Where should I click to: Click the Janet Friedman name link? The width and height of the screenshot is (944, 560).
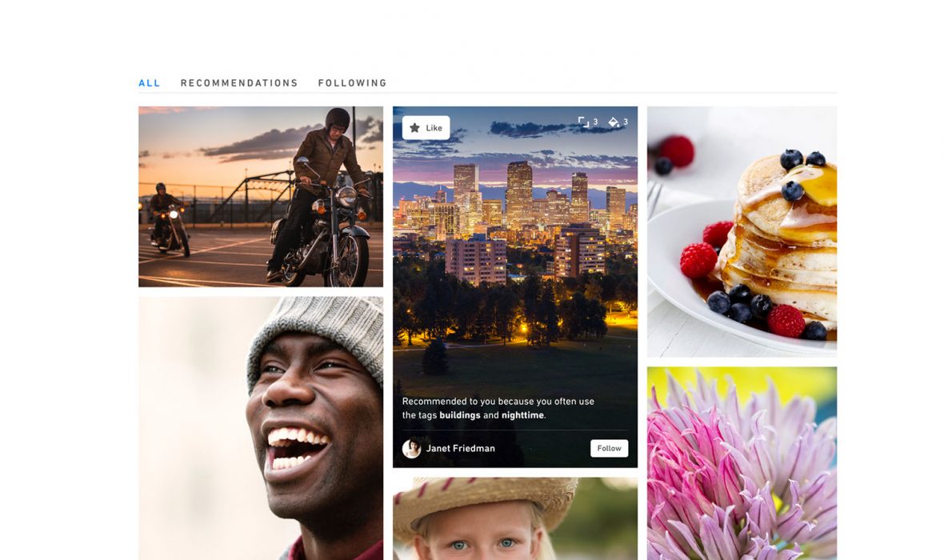click(x=461, y=449)
